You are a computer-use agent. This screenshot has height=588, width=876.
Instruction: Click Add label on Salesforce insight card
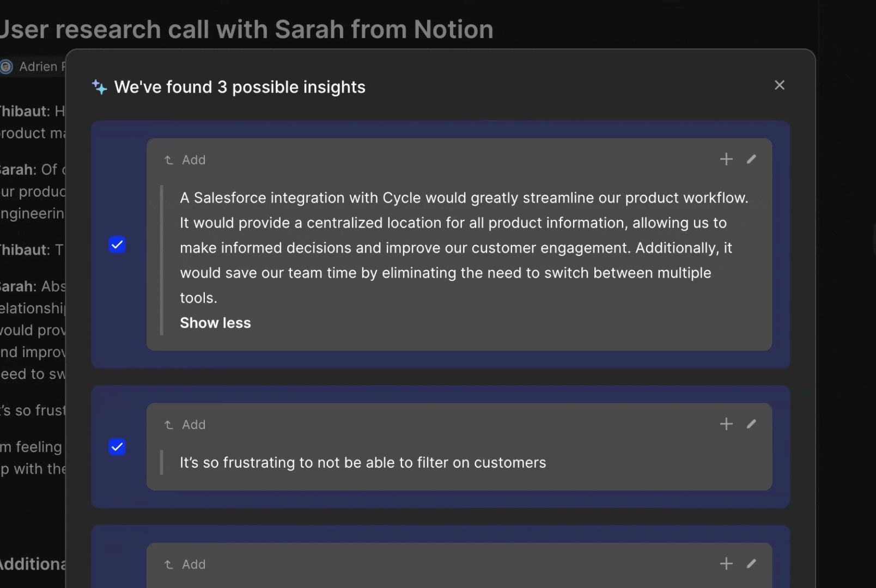[193, 160]
